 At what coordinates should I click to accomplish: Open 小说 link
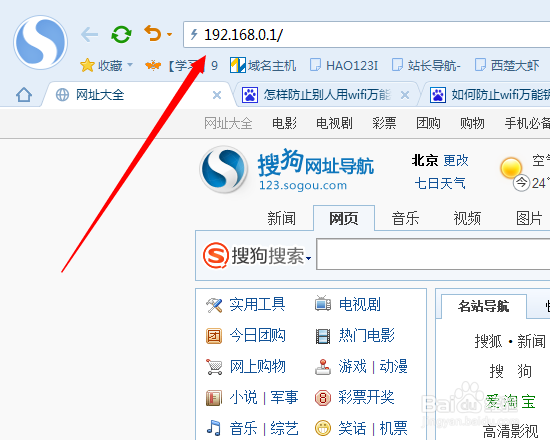point(243,397)
